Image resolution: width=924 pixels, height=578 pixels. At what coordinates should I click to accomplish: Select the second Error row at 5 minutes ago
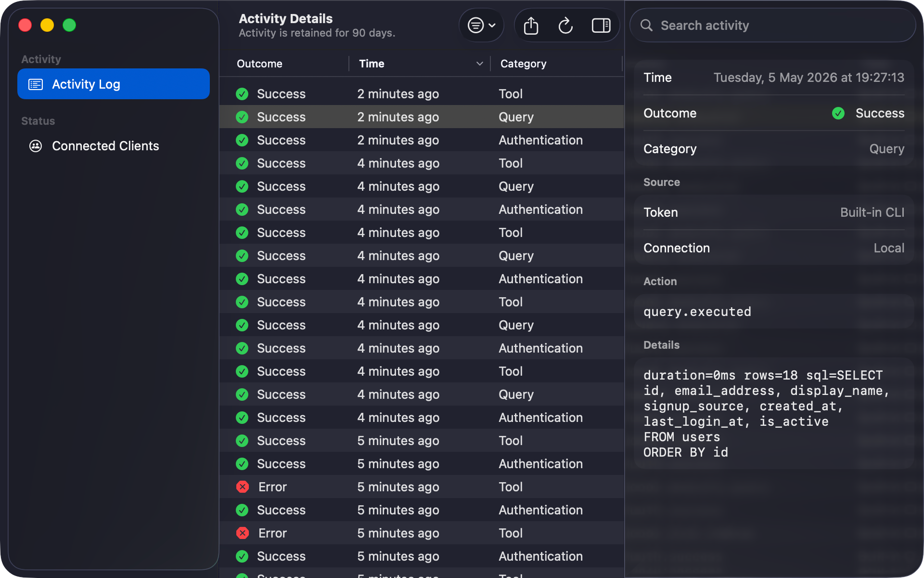pos(422,533)
